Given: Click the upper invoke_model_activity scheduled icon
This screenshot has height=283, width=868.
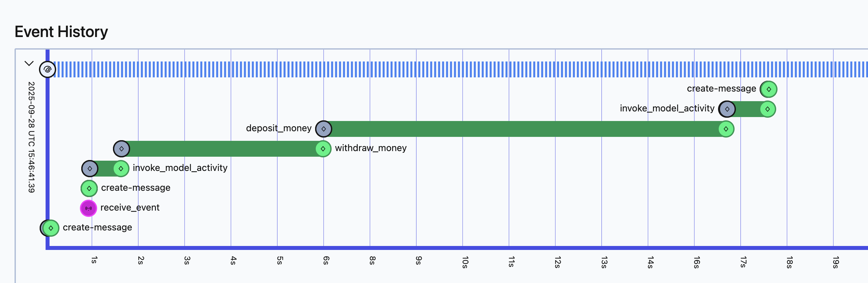Looking at the screenshot, I should 727,109.
